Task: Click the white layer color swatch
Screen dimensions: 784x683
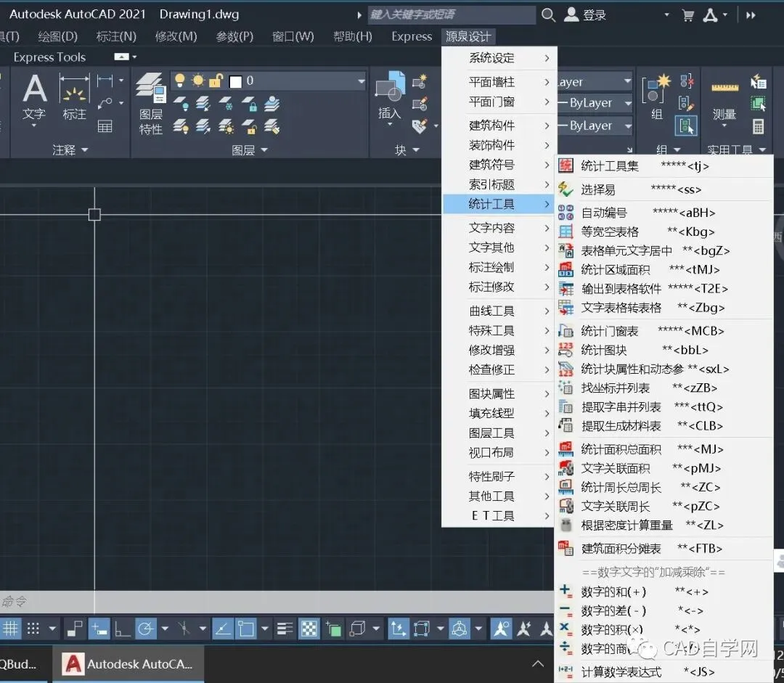Action: (x=235, y=81)
